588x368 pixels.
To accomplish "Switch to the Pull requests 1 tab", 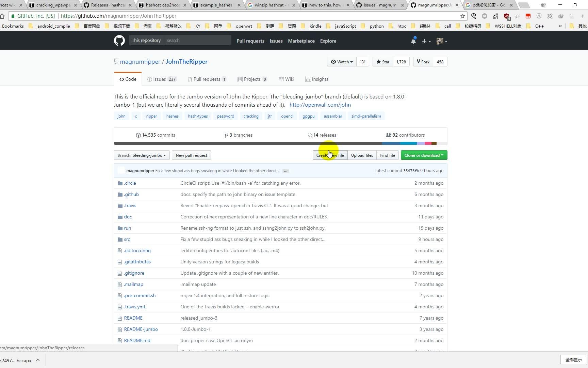I will tap(207, 79).
